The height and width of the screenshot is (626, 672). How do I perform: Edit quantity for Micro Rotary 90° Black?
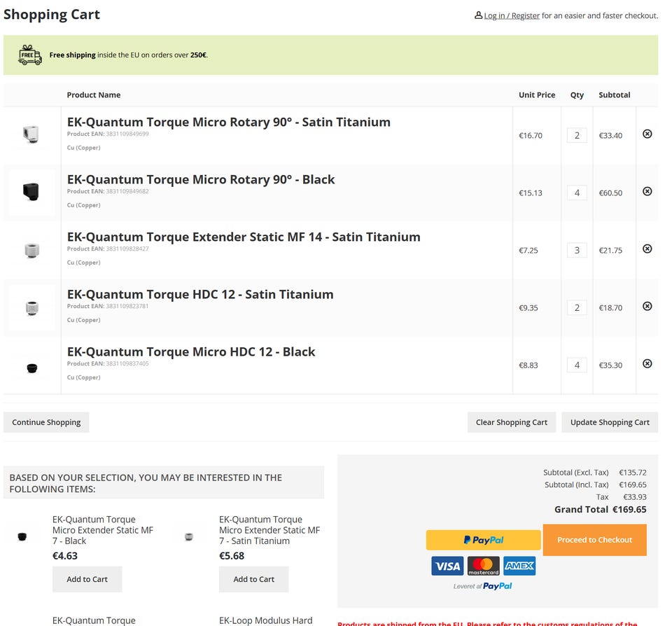pyautogui.click(x=577, y=193)
